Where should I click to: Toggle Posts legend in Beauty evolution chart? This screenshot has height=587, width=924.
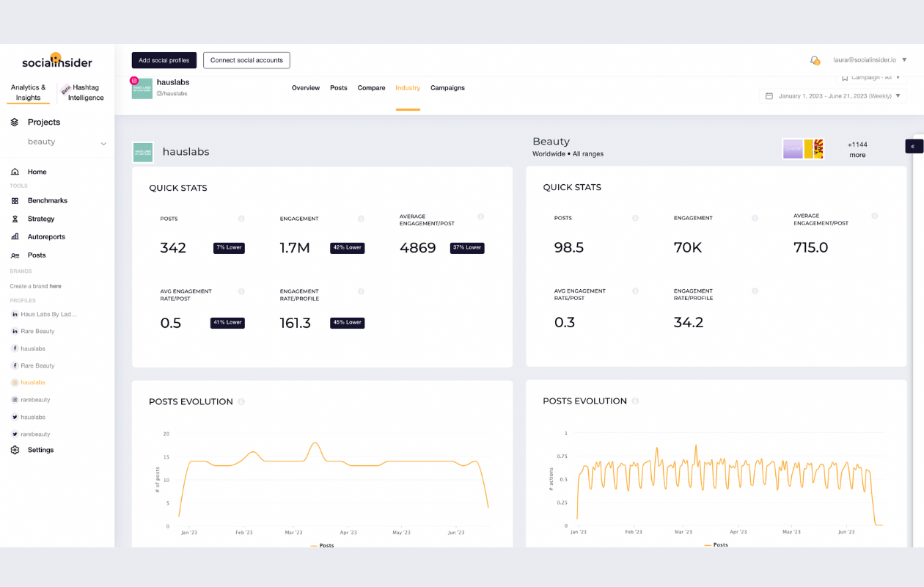[716, 545]
